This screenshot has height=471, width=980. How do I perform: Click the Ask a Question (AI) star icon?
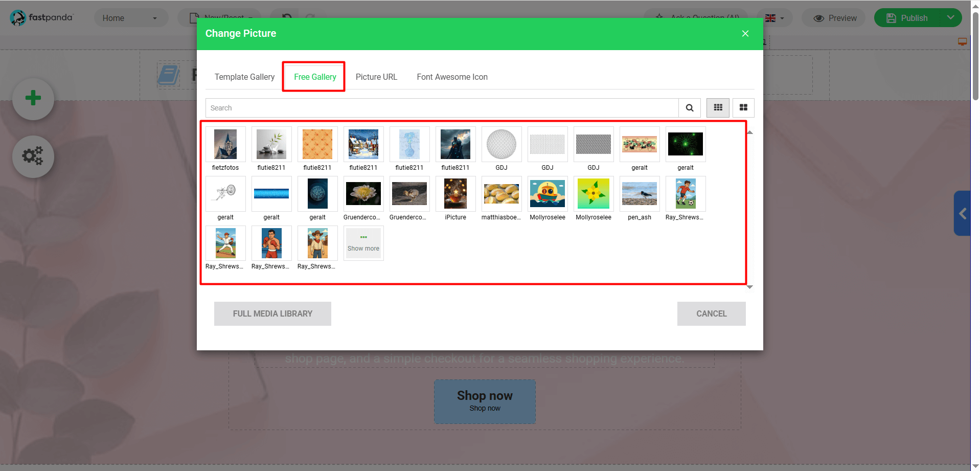pos(660,17)
